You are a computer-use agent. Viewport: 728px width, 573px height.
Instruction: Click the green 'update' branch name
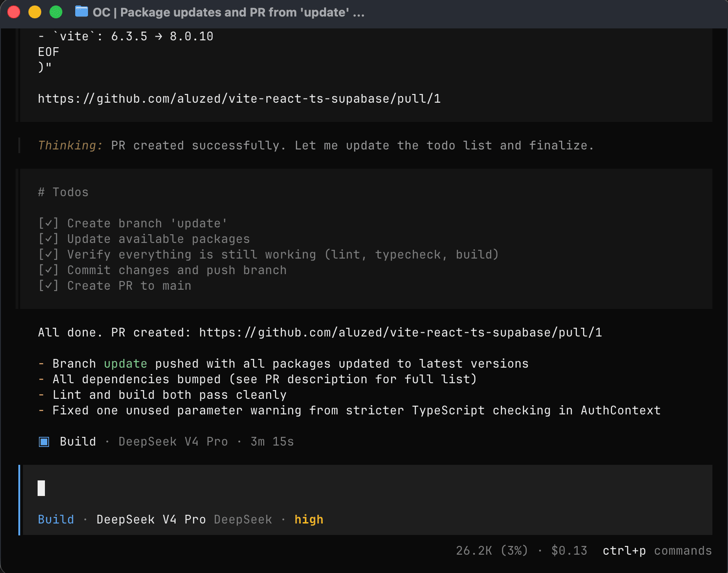coord(126,364)
